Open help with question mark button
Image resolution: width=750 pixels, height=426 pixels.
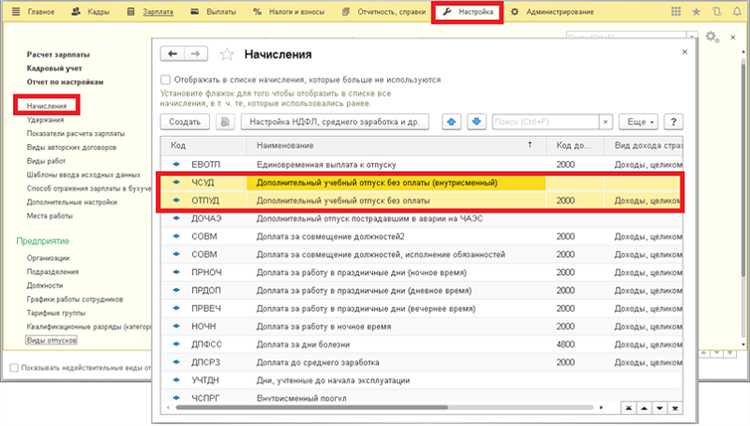[x=673, y=122]
